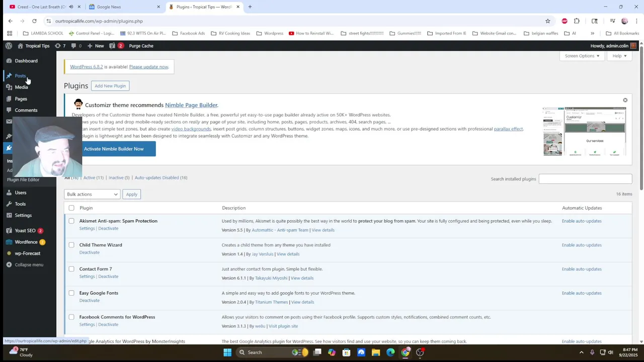Show hidden system tray icons

pos(582,352)
